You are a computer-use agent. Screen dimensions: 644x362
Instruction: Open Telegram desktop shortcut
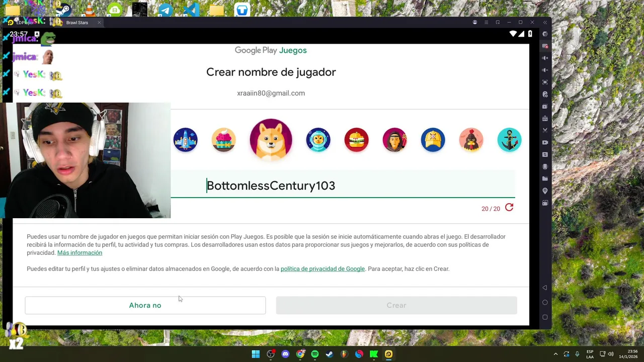tap(166, 10)
